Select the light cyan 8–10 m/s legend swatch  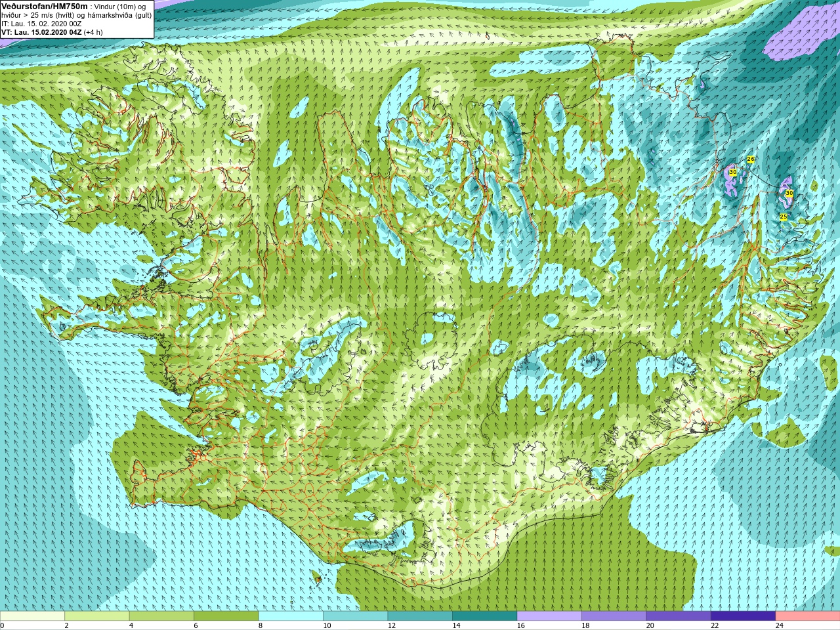click(291, 616)
